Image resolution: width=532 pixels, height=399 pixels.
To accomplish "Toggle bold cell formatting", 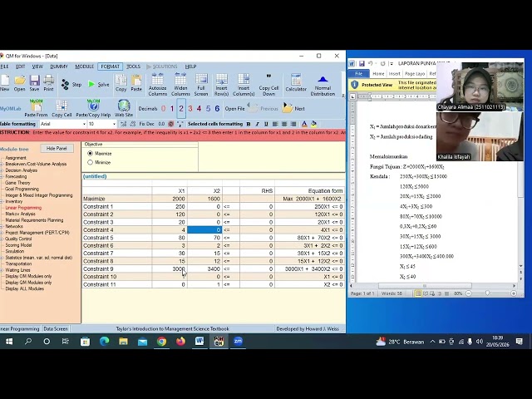I will pos(249,124).
